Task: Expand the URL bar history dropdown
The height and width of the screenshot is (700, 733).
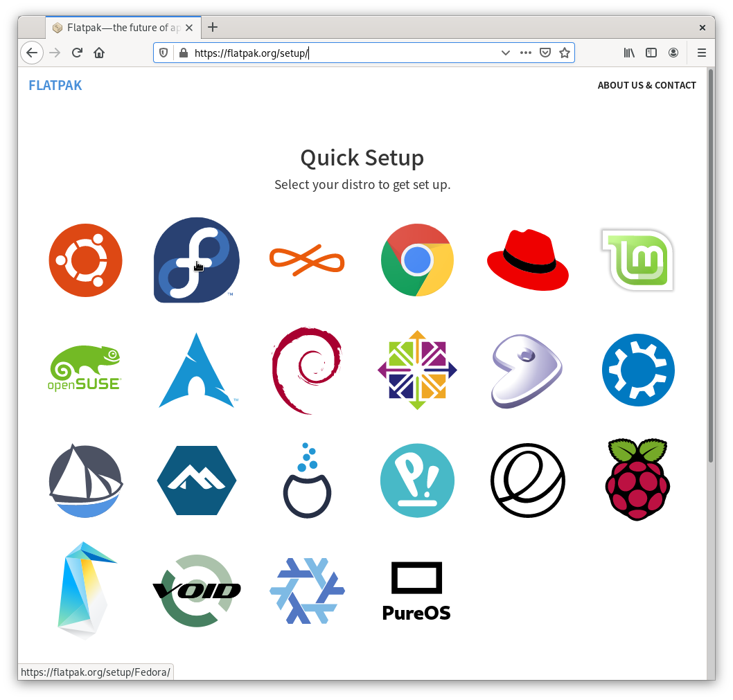Action: [505, 53]
